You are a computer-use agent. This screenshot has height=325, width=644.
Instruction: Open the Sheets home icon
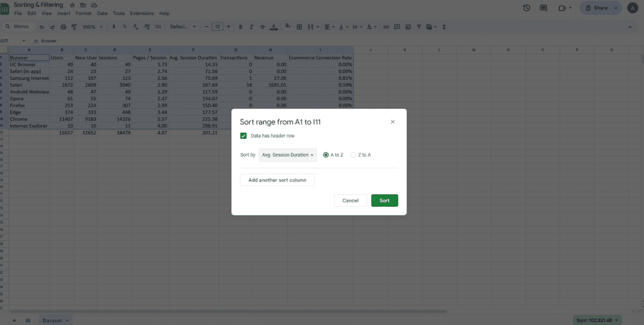tap(4, 9)
